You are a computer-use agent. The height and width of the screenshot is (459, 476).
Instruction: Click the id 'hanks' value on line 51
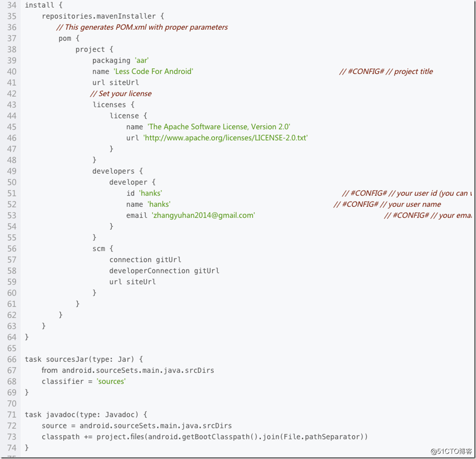(151, 193)
